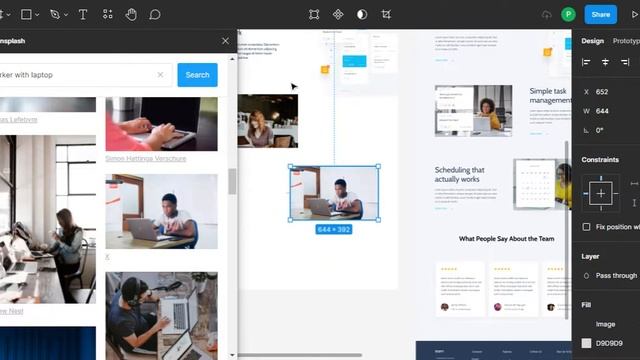Click the 644 × 392 size label
The width and height of the screenshot is (640, 360).
(333, 229)
